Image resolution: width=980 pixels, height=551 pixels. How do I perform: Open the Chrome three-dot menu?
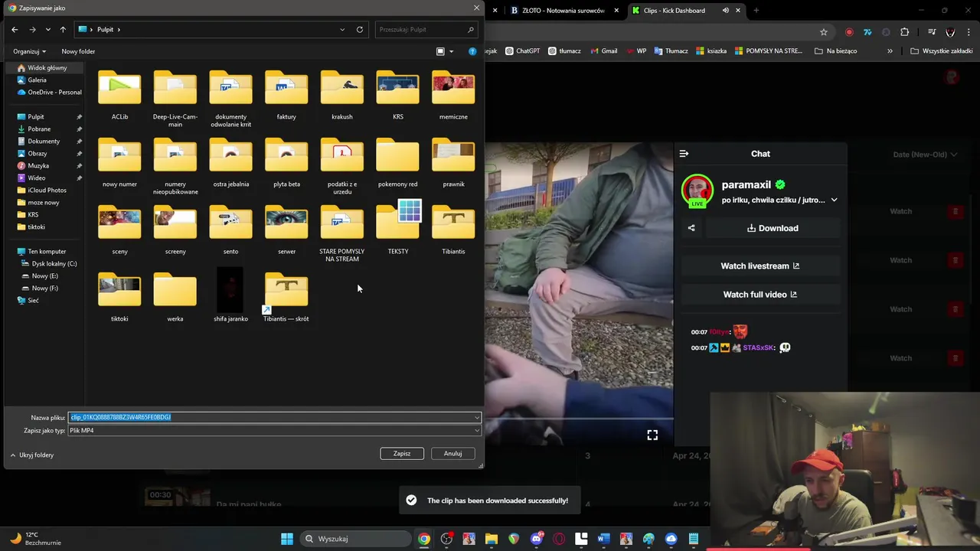[969, 32]
